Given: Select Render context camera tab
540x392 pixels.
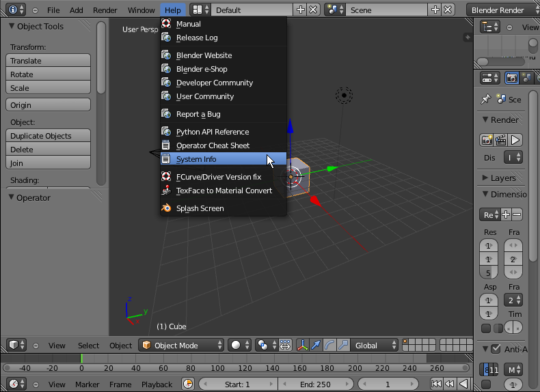Looking at the screenshot, I should tap(512, 78).
